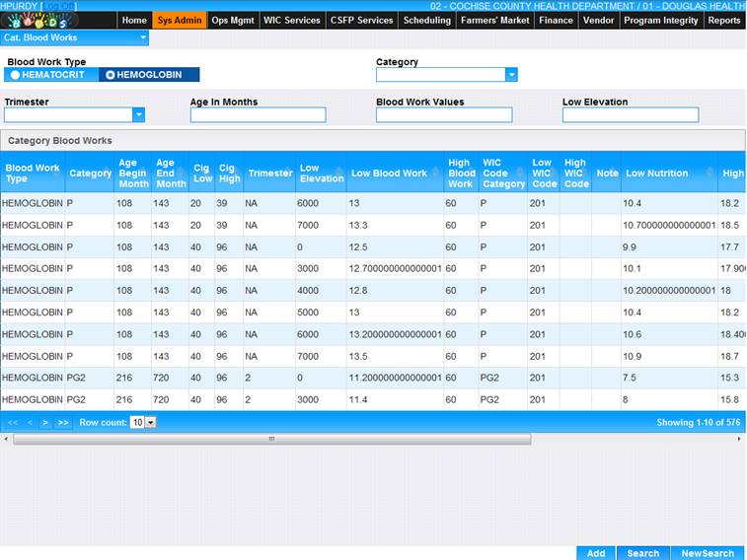
Task: Click Low Blood Work value 13.5
Action: (358, 356)
